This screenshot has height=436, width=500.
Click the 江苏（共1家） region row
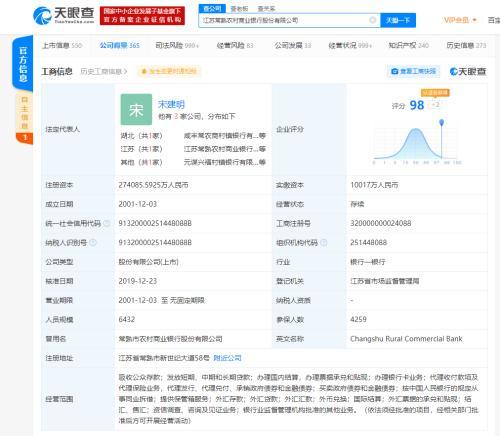pos(141,149)
